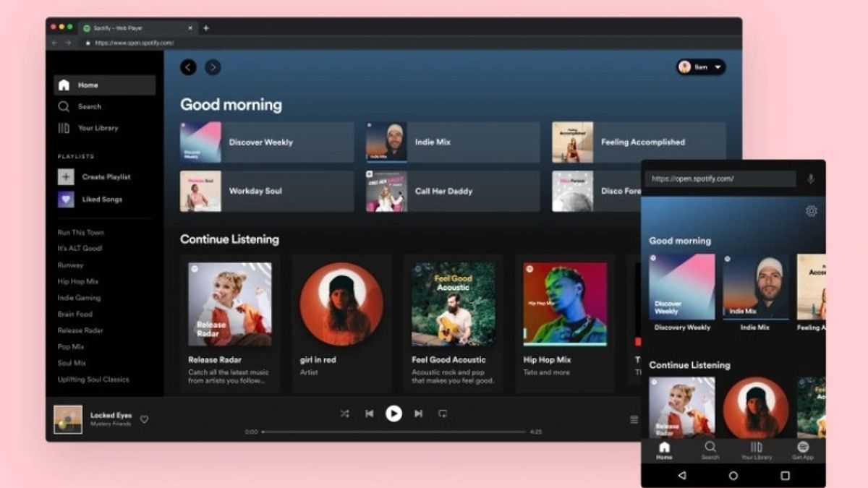Open Liked Songs heart icon
868x488 pixels.
66,200
